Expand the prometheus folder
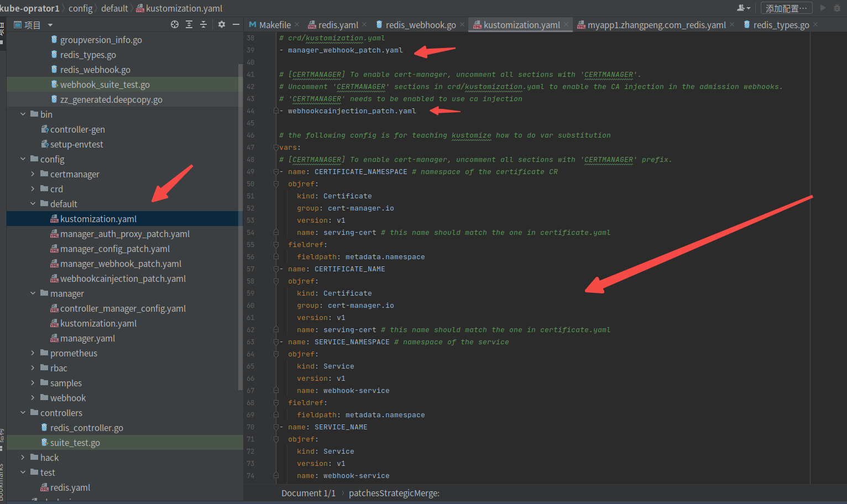 point(33,353)
